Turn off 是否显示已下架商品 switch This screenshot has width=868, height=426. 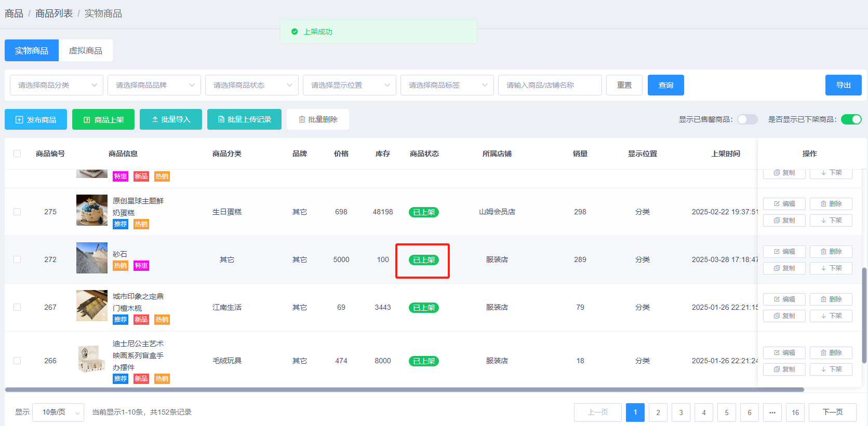click(x=851, y=119)
